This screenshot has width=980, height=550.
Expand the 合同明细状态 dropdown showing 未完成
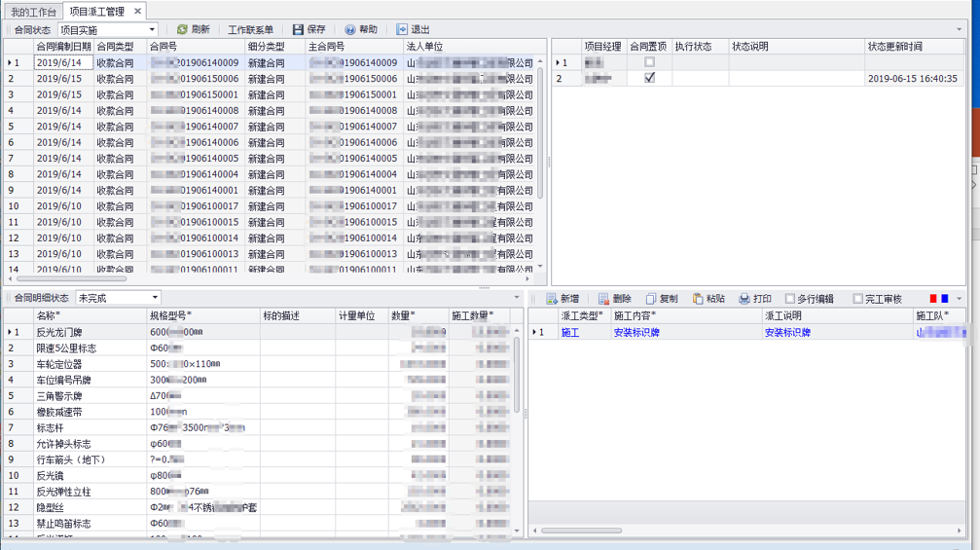155,298
